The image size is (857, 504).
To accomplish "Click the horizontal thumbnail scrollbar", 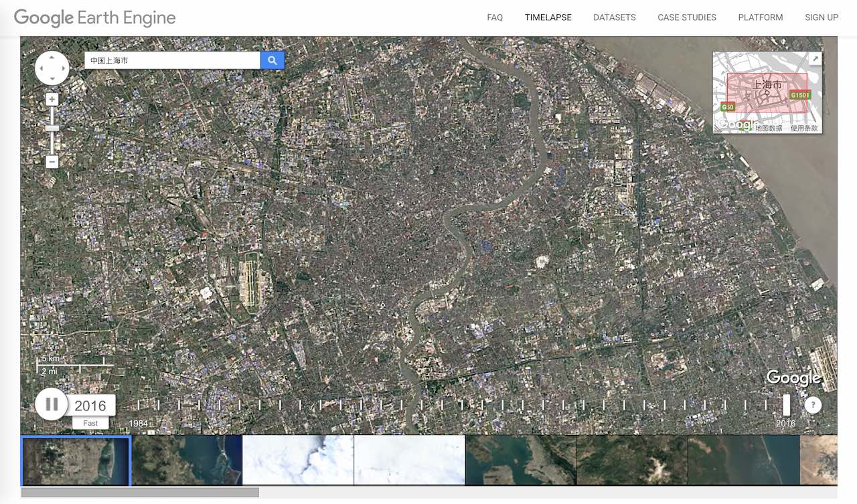I will click(x=140, y=493).
